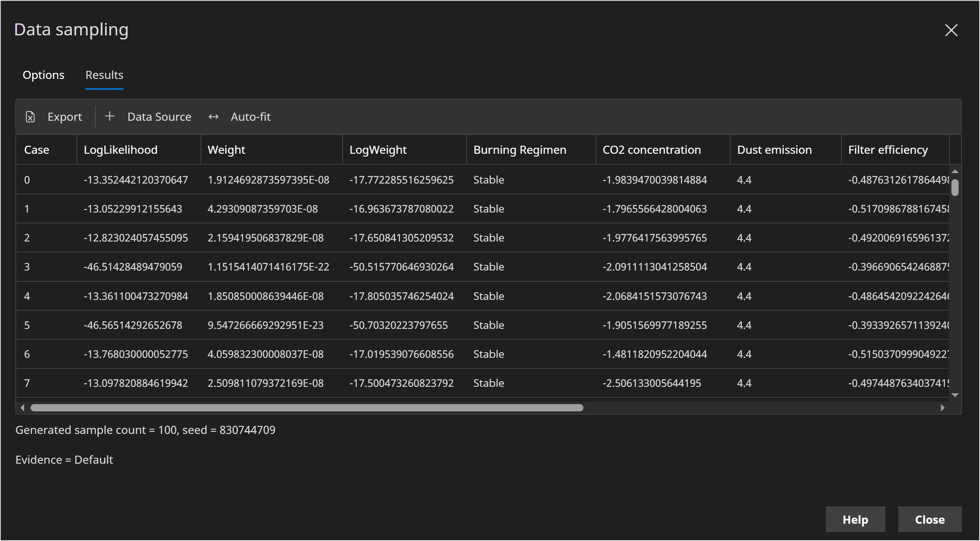Click the vertical scrollbar down arrow
980x541 pixels.
[955, 395]
